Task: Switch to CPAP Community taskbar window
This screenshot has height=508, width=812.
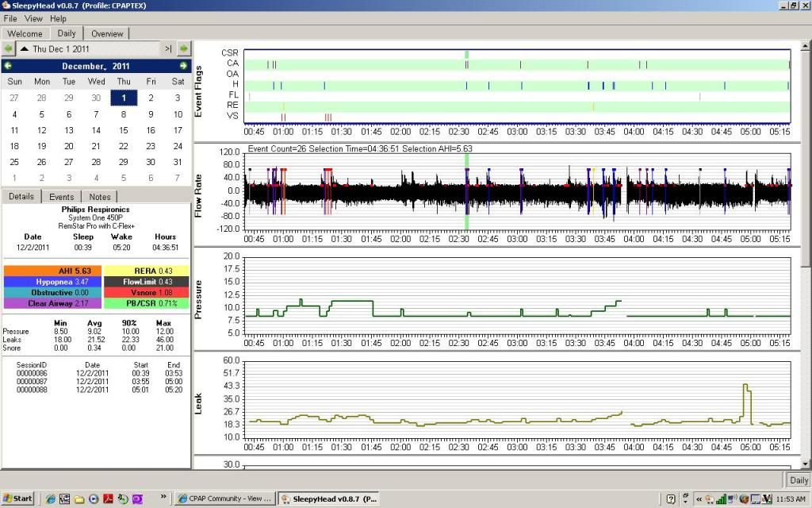Action: (225, 498)
